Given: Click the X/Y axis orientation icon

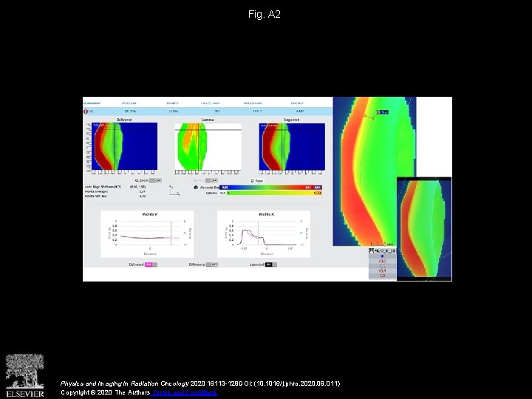Looking at the screenshot, I should point(174,191).
